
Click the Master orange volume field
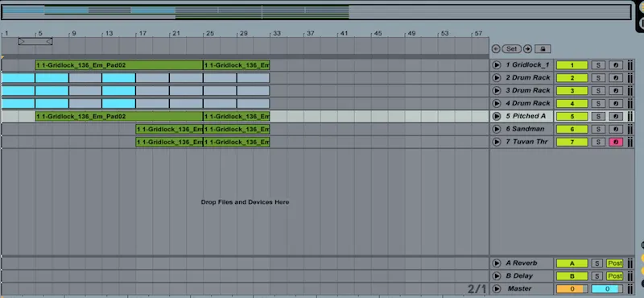(x=572, y=289)
